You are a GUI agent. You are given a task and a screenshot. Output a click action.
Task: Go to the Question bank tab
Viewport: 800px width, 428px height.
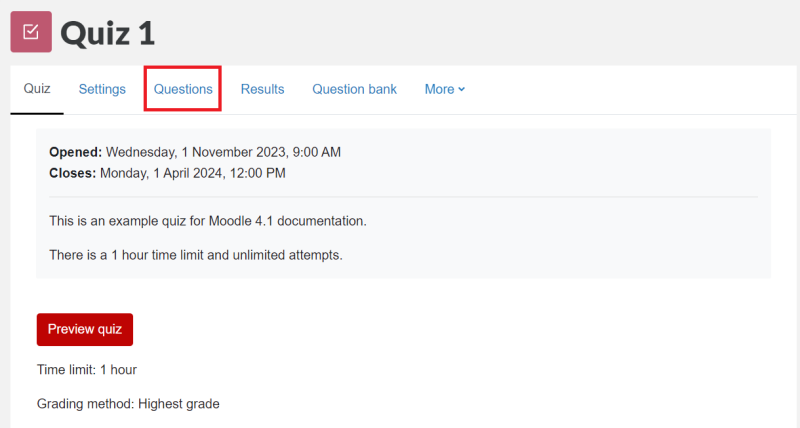point(354,89)
